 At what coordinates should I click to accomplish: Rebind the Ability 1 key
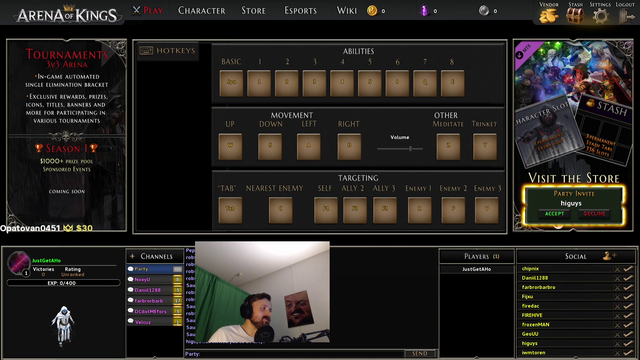click(x=259, y=83)
